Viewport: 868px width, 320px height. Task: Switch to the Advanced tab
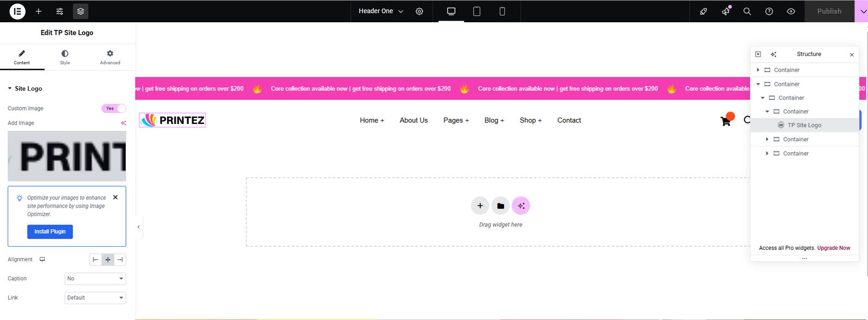(x=110, y=57)
